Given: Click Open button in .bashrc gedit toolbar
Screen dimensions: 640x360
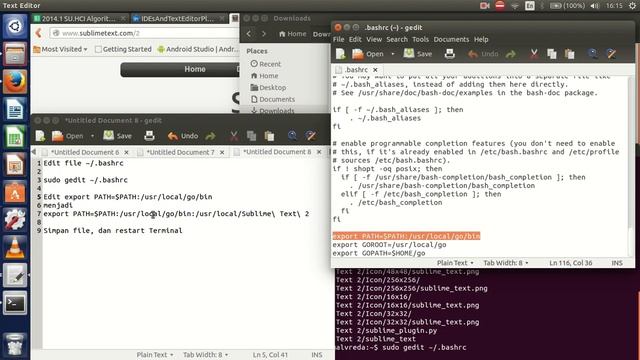Looking at the screenshot, I should (x=368, y=54).
